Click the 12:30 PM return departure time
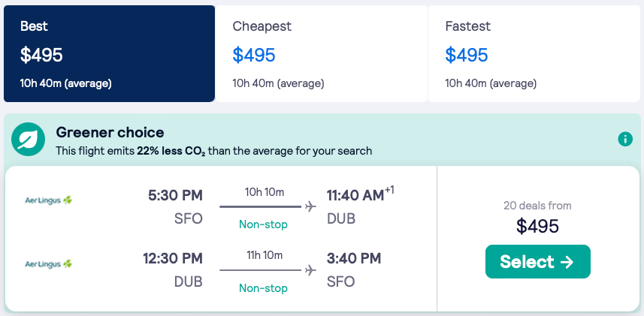The image size is (644, 316). point(173,259)
